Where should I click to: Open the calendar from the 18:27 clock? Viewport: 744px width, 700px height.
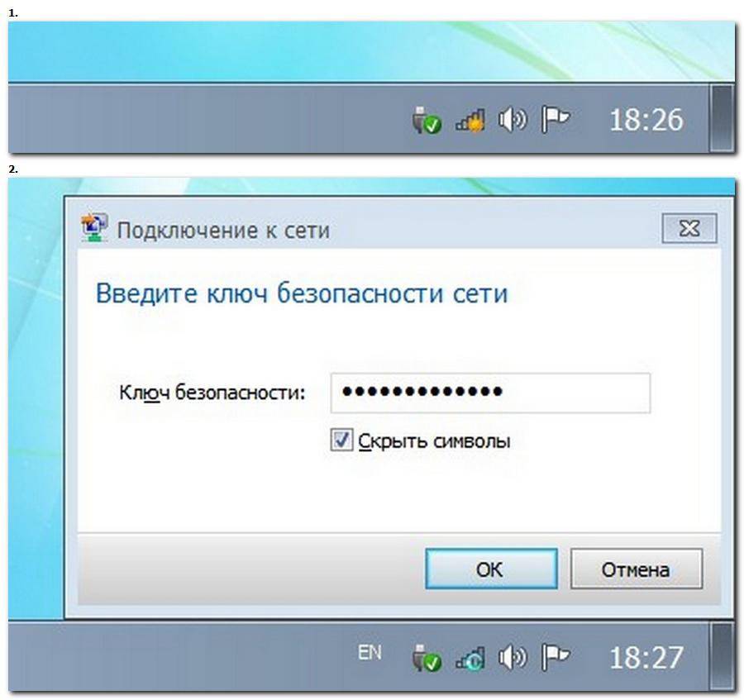pos(646,658)
